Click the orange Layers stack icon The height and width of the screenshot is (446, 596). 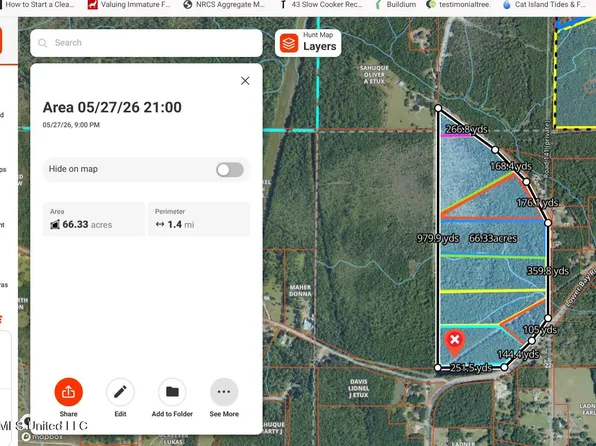289,43
